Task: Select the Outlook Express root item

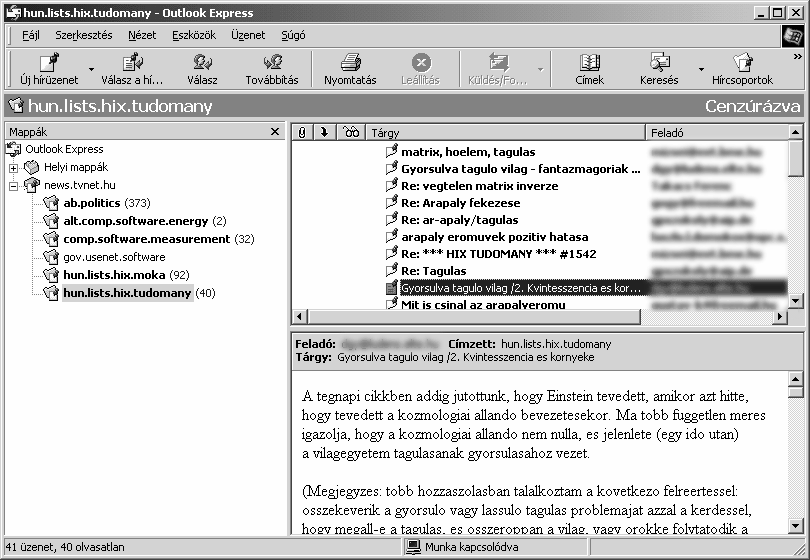Action: [x=64, y=149]
